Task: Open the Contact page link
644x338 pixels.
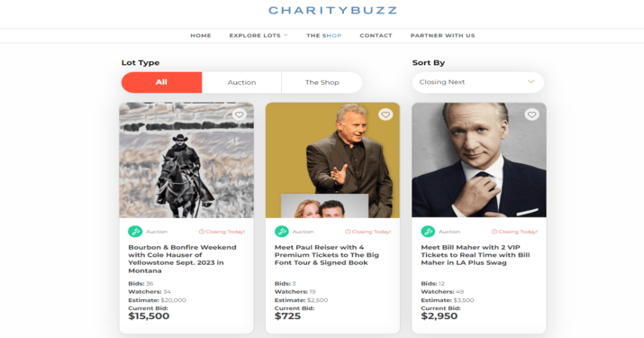Action: point(376,36)
